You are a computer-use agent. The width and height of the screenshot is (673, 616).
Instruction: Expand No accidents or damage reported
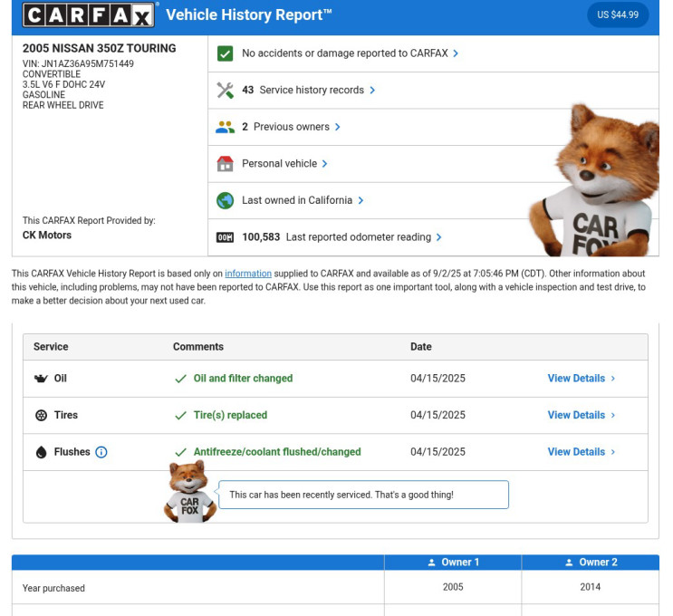[350, 53]
